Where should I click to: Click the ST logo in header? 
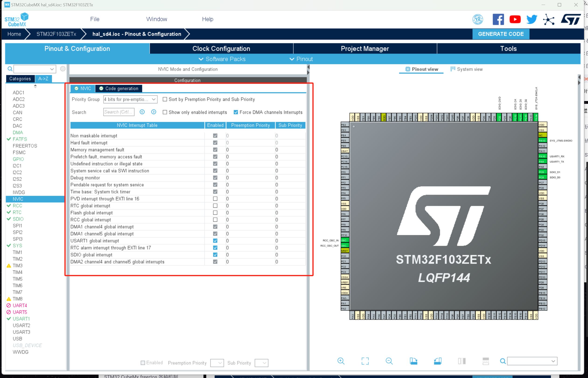[x=571, y=19]
